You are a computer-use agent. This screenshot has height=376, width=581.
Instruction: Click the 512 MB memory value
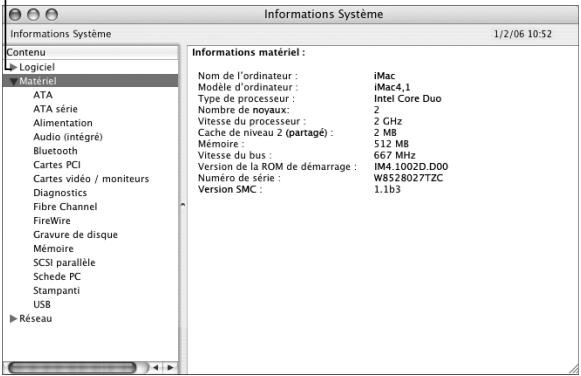coord(391,144)
